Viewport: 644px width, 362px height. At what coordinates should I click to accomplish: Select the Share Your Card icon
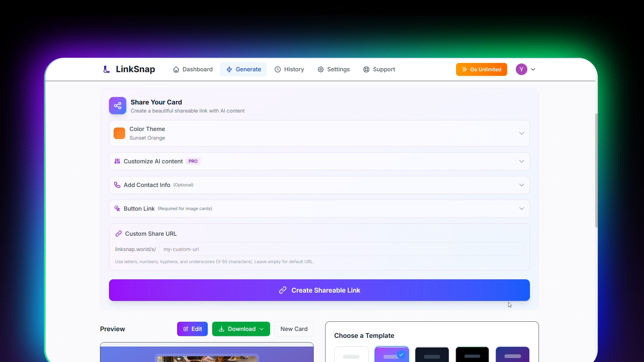pos(117,106)
